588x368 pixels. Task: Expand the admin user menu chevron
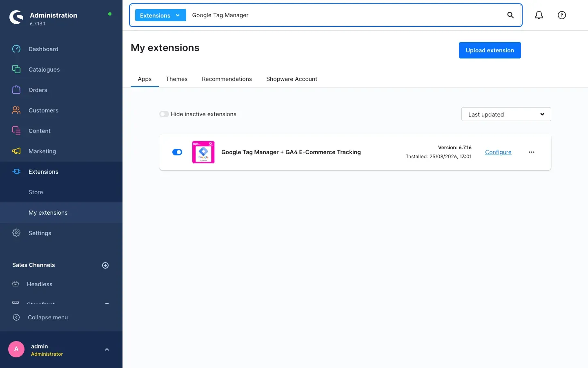[x=107, y=350]
